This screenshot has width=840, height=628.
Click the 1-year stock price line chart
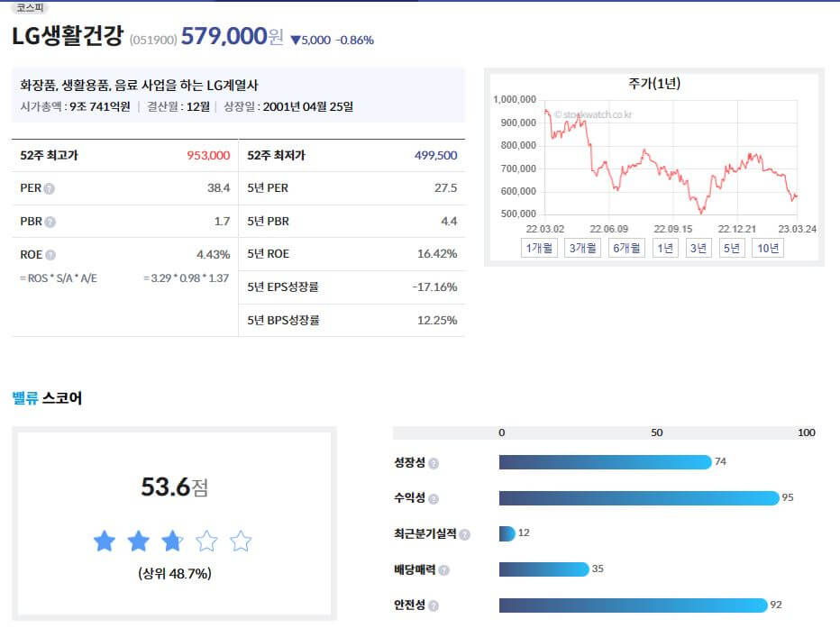tap(671, 157)
